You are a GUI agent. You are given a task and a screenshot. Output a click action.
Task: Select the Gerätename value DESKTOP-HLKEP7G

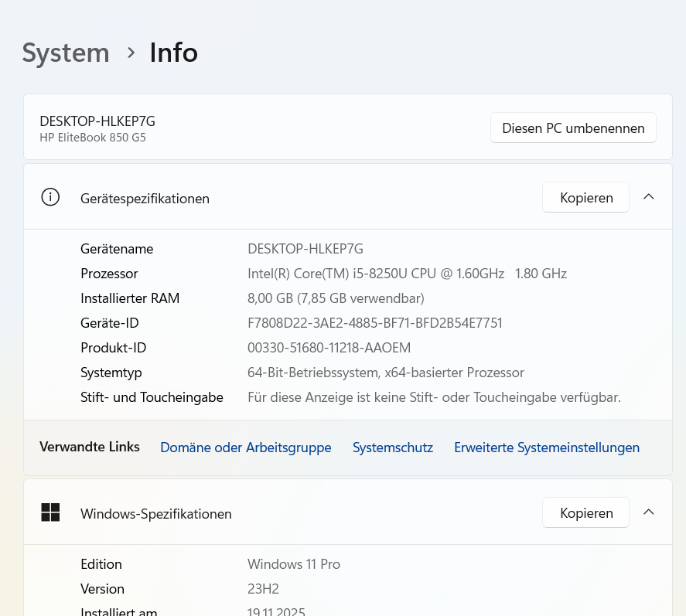305,249
